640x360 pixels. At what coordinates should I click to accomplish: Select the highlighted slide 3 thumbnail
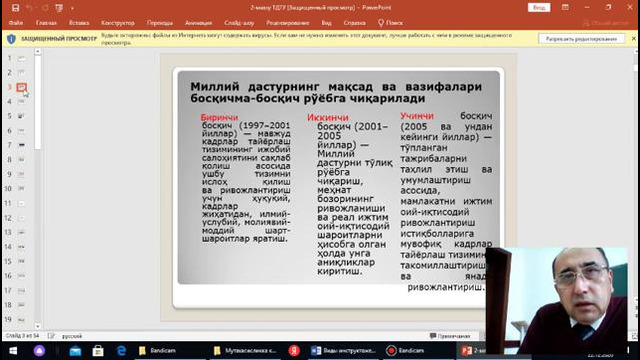coord(21,87)
